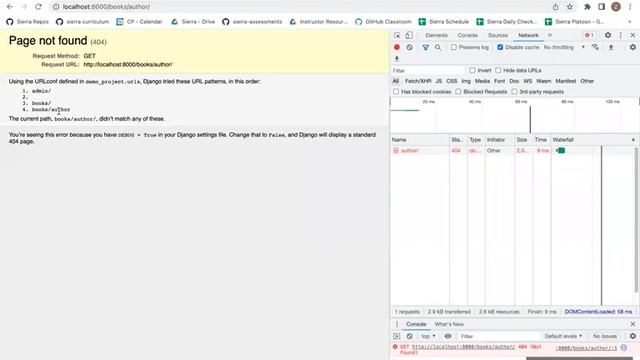Image resolution: width=640 pixels, height=360 pixels.
Task: Open the console top context dropdown
Action: (x=428, y=336)
